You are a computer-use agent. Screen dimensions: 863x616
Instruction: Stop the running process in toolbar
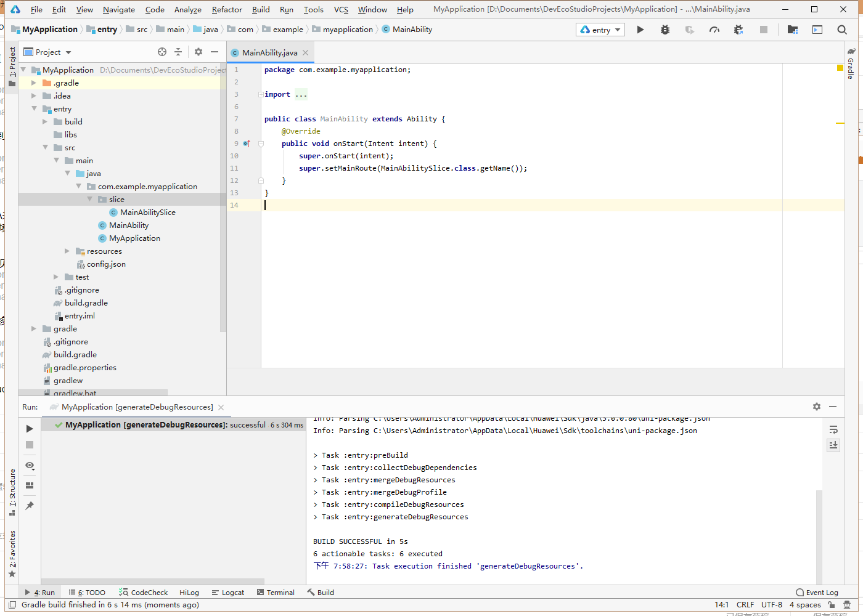click(x=764, y=30)
